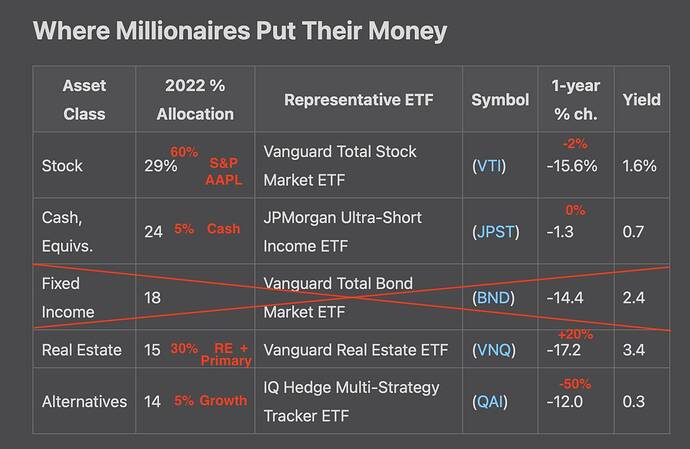
Task: Click the red Growth annotation in Alternatives row
Action: [223, 401]
